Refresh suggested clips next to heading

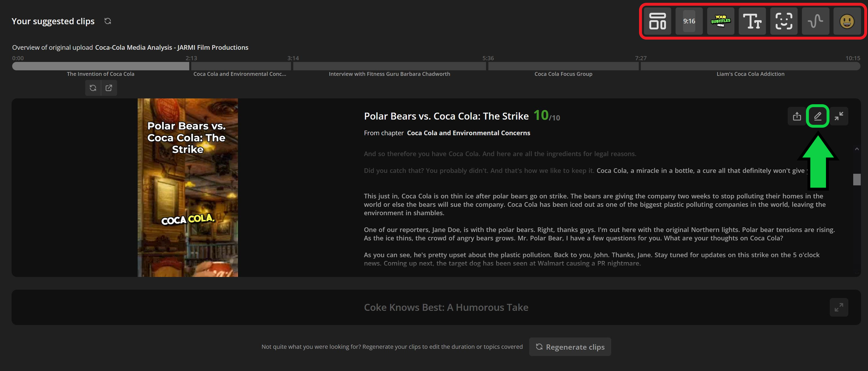[108, 21]
